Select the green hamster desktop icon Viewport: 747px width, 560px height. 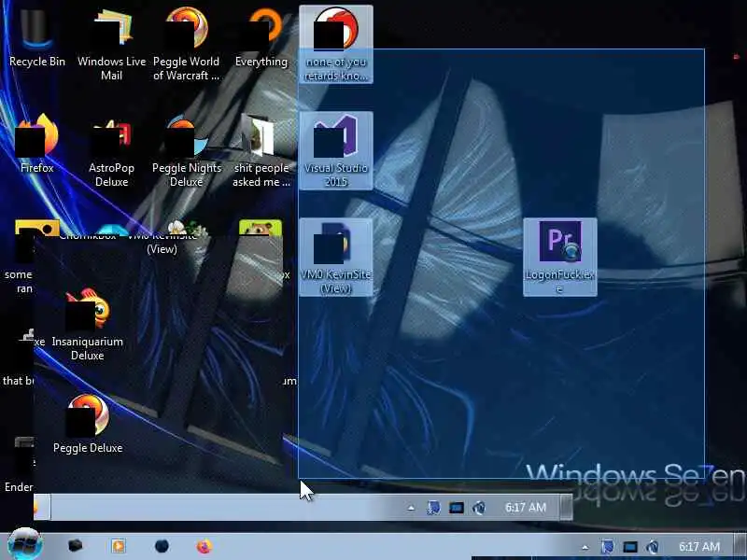click(261, 229)
